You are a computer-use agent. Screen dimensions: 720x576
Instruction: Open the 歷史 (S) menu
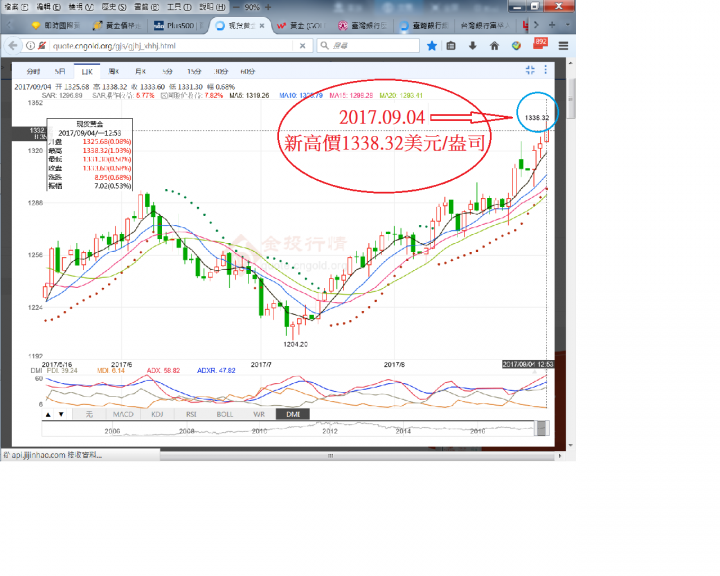click(x=114, y=7)
